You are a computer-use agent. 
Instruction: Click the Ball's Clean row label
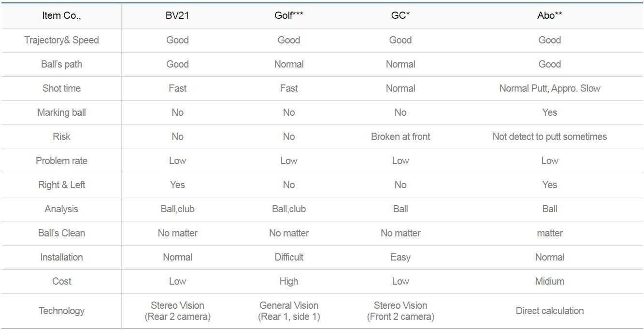click(x=61, y=233)
